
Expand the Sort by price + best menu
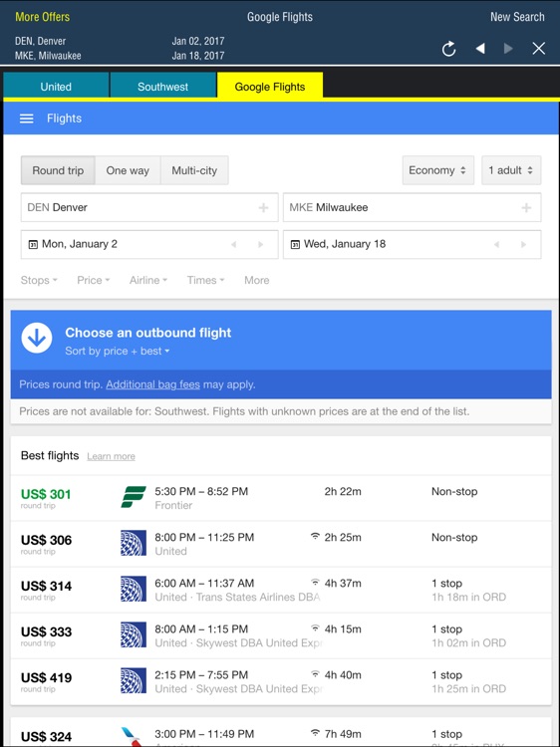[118, 352]
